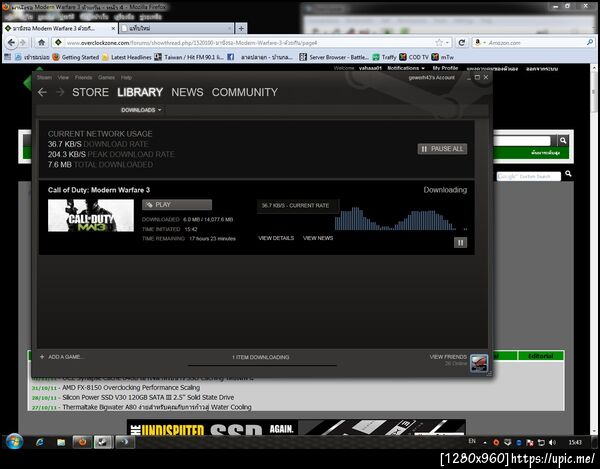Open the Server Browser Battle bookmark
Image resolution: width=600 pixels, height=469 pixels.
tap(334, 57)
